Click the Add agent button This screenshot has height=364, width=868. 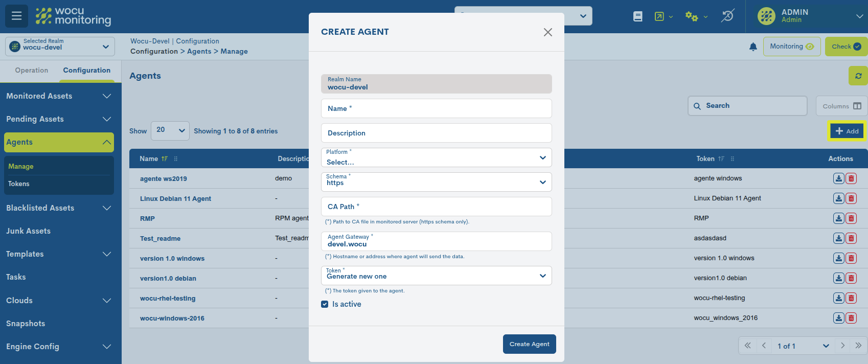click(847, 131)
